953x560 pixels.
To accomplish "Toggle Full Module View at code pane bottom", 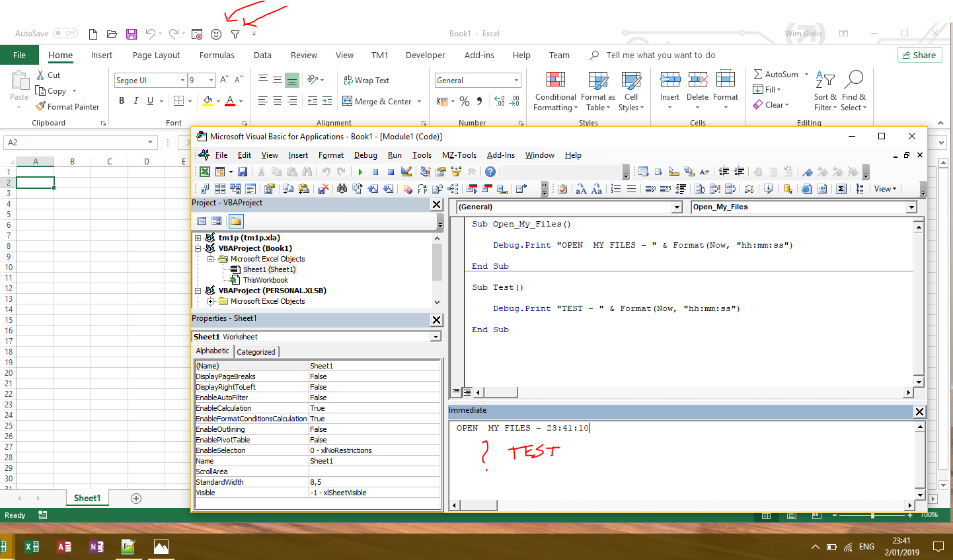I will pyautogui.click(x=467, y=392).
